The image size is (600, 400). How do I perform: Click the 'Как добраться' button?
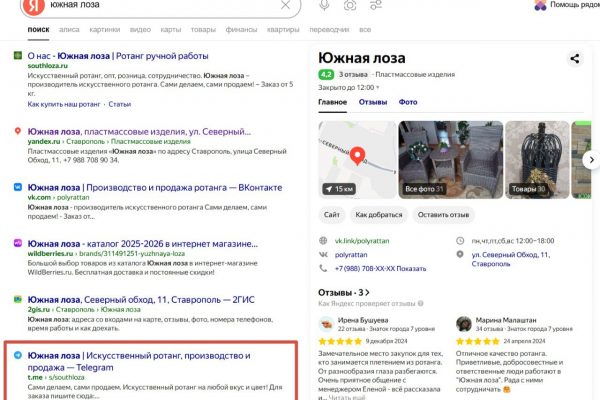coord(379,215)
